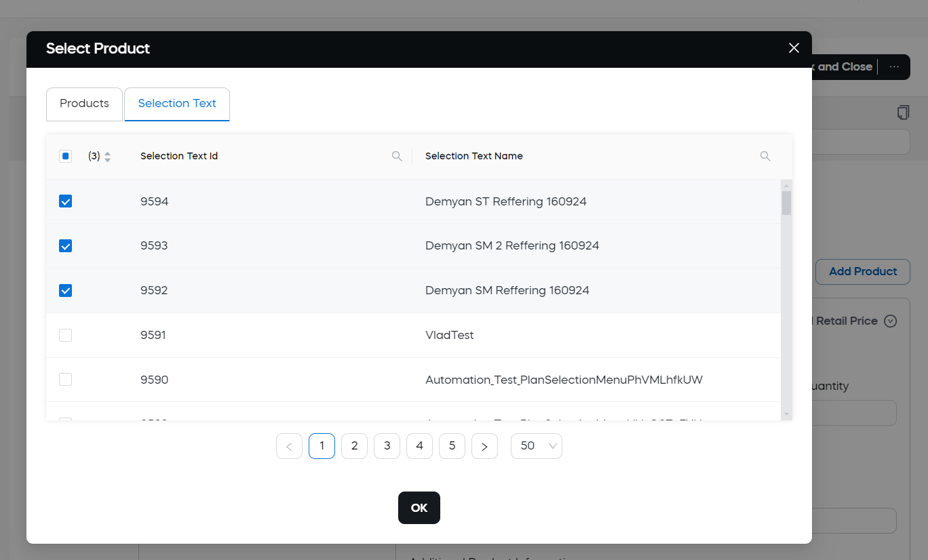Click the Quantity input field in background
The width and height of the screenshot is (928, 560).
tap(854, 413)
